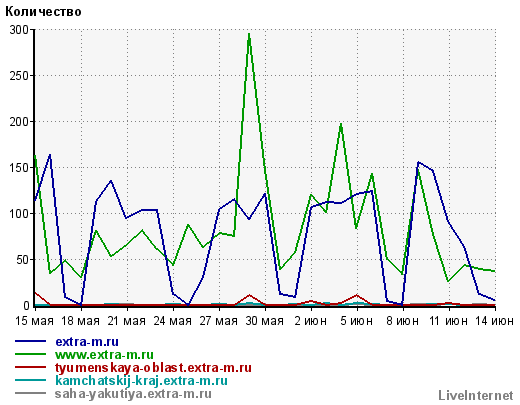Click the 8 июн date label
This screenshot has width=520, height=405.
[403, 321]
